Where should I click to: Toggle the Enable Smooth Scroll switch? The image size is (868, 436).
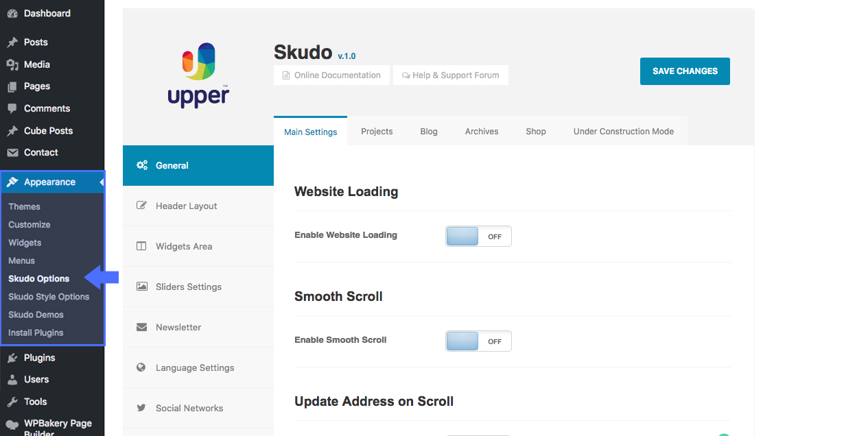click(478, 341)
